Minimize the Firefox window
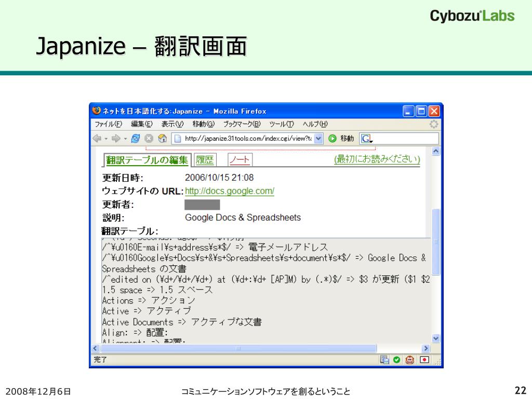Screen dimensions: 532x399 408,111
